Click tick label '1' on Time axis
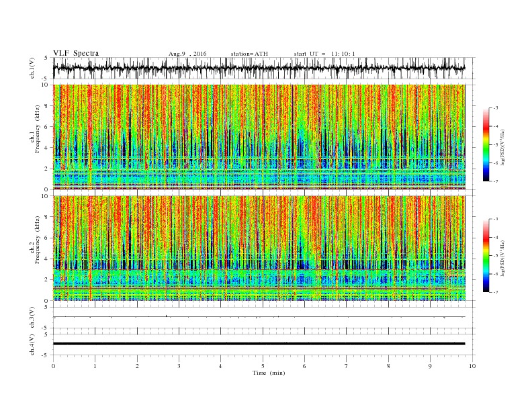This screenshot has height=411, width=532. [95, 366]
